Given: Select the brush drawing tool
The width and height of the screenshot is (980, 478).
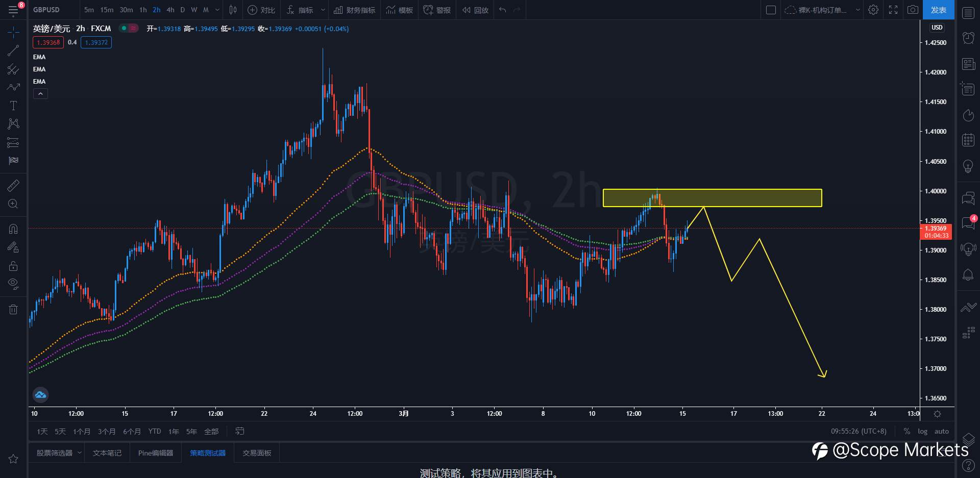Looking at the screenshot, I should tap(14, 87).
